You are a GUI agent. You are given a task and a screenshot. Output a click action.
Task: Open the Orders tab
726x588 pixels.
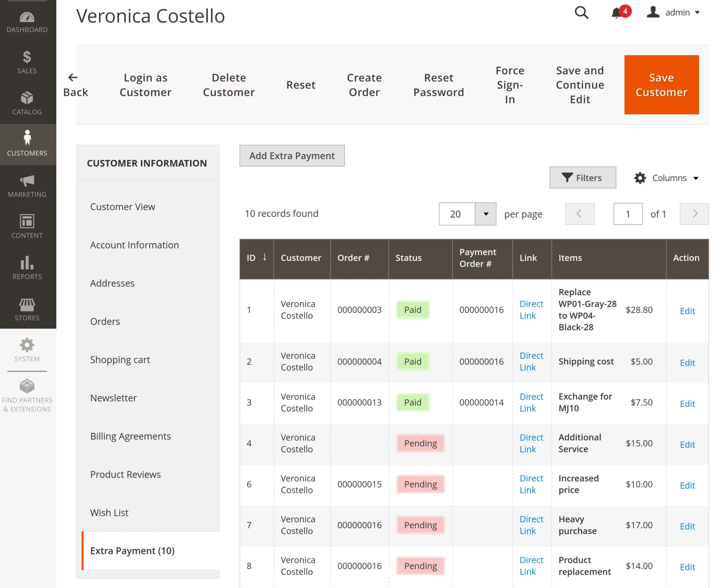pos(105,322)
